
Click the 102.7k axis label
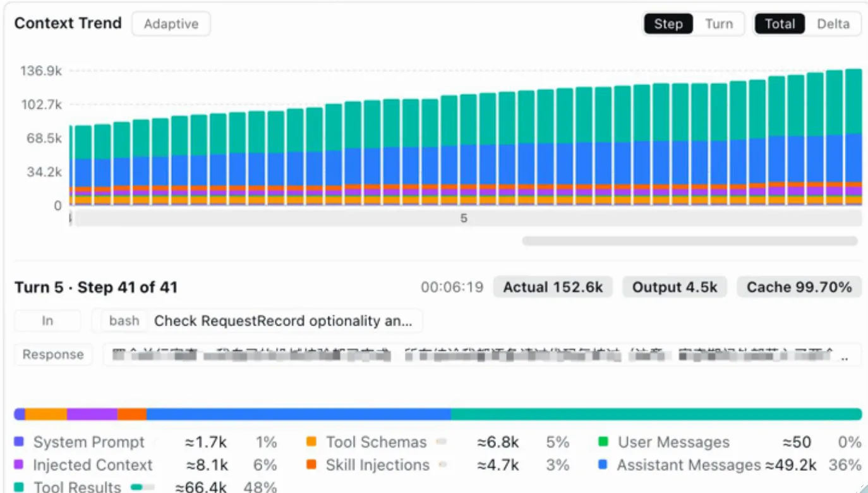pyautogui.click(x=41, y=104)
